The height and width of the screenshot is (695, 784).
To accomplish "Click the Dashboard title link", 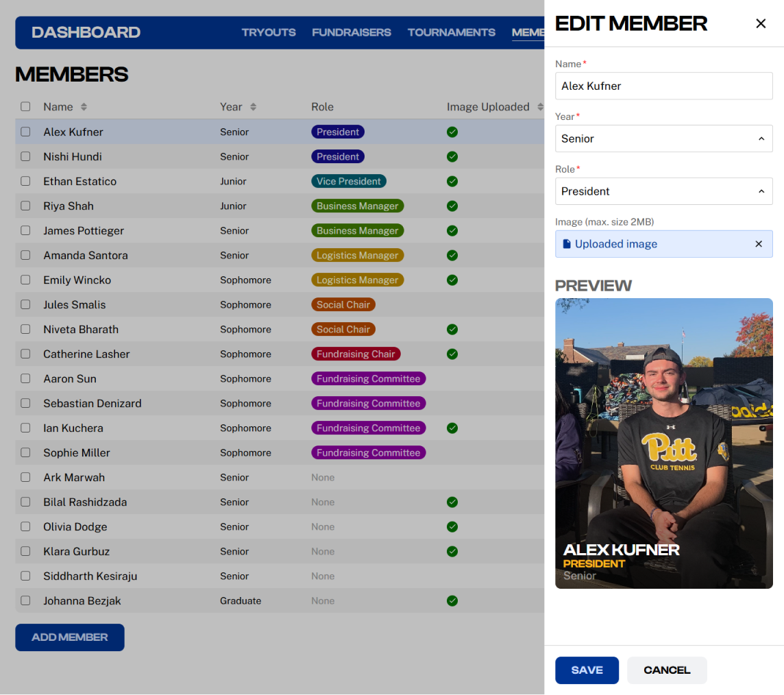I will [86, 32].
